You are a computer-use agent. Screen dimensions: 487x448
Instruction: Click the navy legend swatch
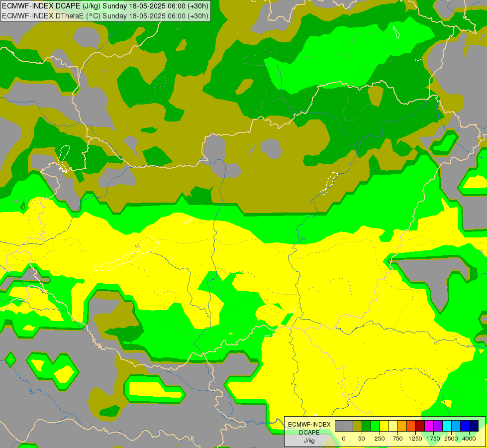click(474, 426)
